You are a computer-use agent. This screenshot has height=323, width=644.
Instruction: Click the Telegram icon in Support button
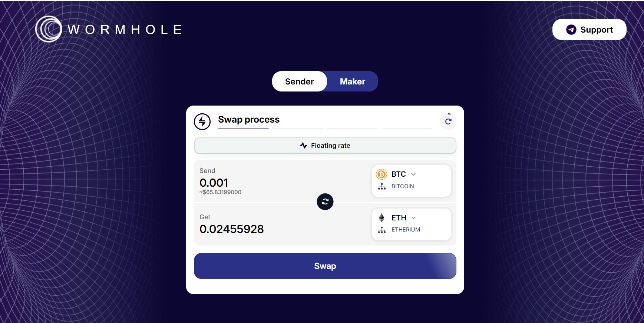pyautogui.click(x=571, y=30)
